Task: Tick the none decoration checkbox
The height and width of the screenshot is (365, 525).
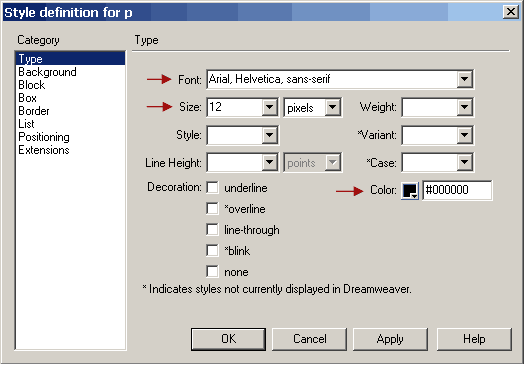Action: coord(212,272)
